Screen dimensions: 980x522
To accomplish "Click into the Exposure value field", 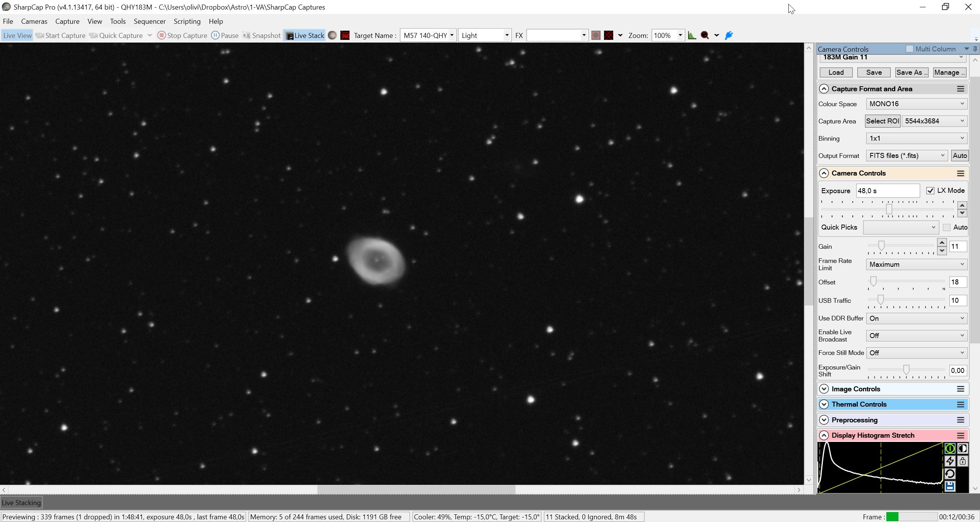I will point(888,191).
